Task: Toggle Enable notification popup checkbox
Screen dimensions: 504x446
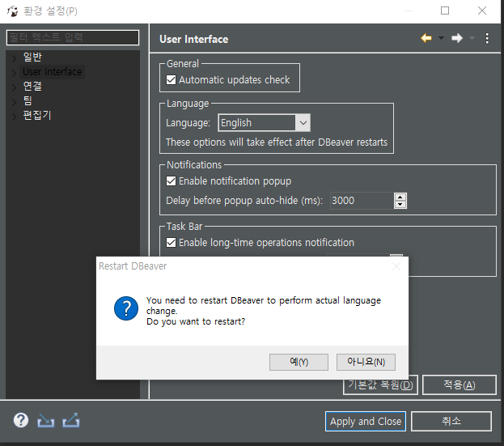Action: pyautogui.click(x=171, y=181)
